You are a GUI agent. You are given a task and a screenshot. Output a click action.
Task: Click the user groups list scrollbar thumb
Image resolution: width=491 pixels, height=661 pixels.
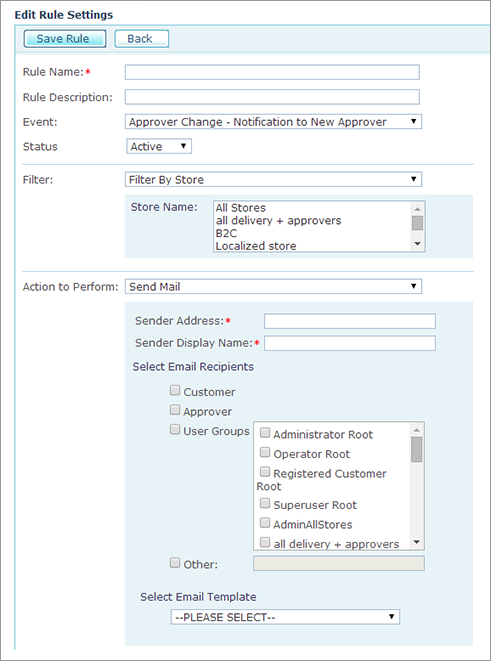click(x=416, y=449)
